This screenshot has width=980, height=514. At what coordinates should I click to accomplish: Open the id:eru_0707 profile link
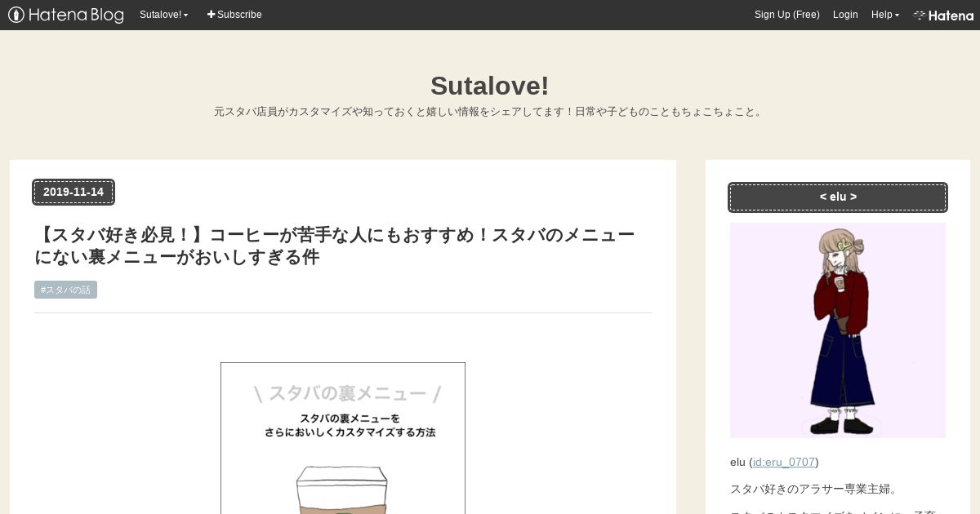click(784, 462)
